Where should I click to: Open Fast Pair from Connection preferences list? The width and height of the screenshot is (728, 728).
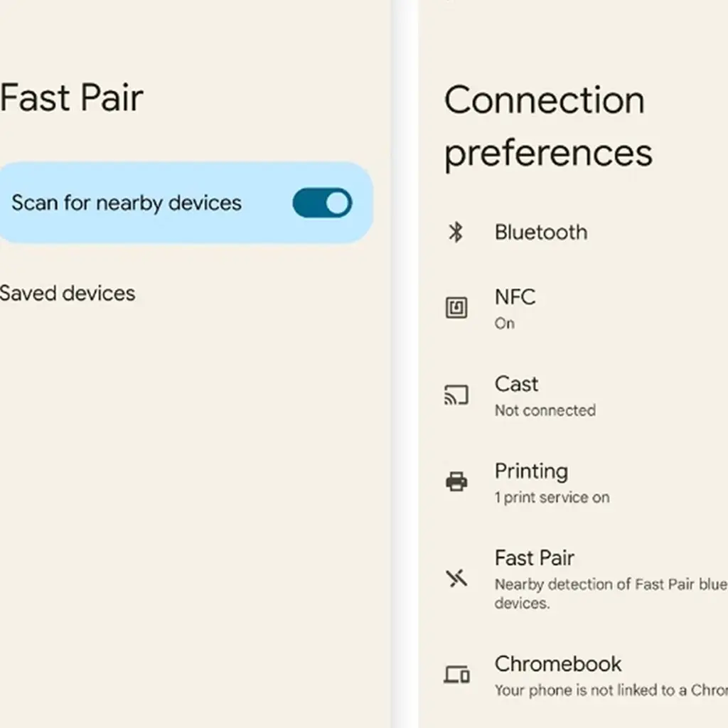point(535,558)
